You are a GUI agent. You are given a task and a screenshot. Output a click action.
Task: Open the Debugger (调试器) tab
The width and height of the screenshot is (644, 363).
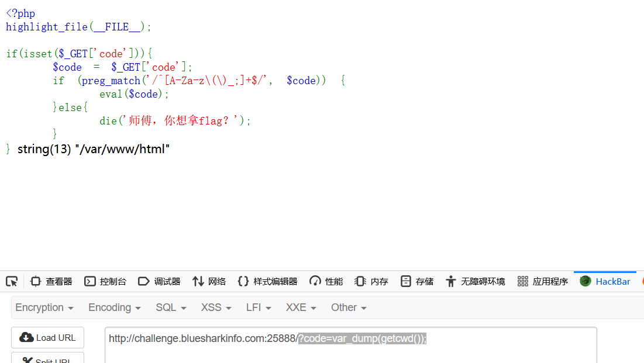click(x=159, y=281)
